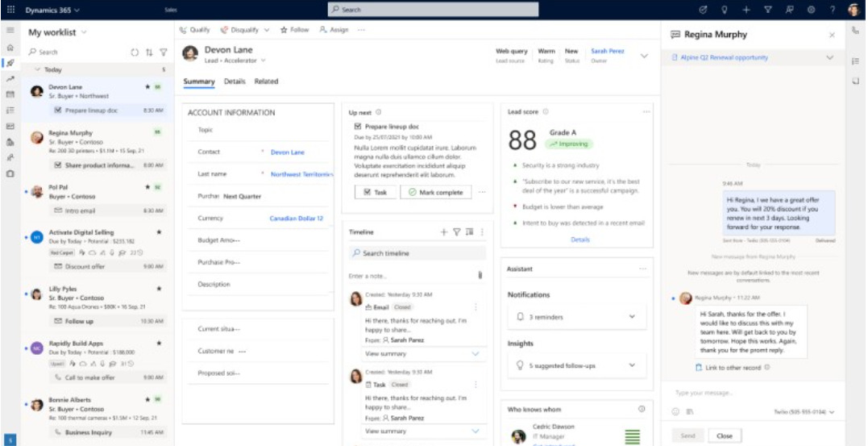The image size is (868, 446).
Task: Switch to the Details tab
Action: [235, 81]
